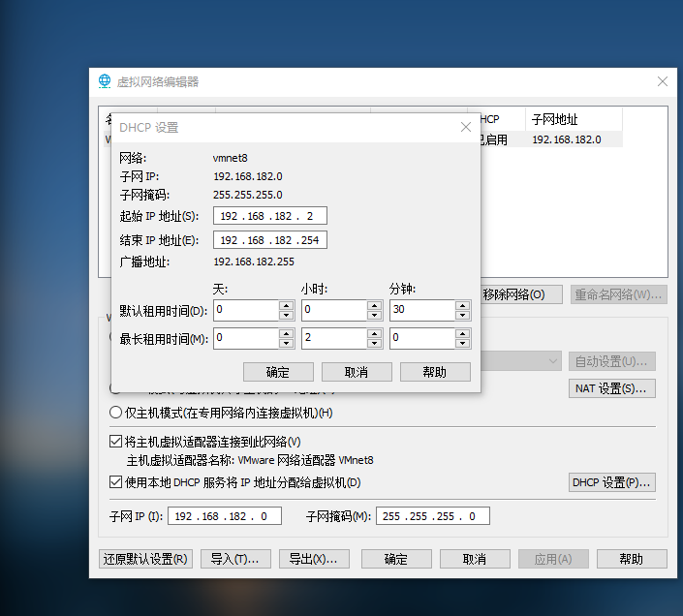The image size is (683, 616).
Task: Toggle 使用本地 DHCP 服务 checkbox
Action: [115, 482]
